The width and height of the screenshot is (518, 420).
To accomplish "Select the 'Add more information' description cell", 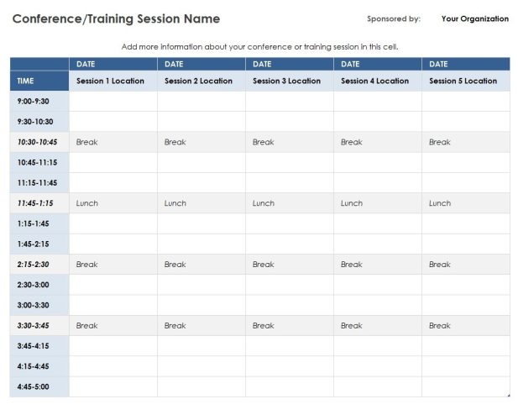I will pyautogui.click(x=259, y=46).
